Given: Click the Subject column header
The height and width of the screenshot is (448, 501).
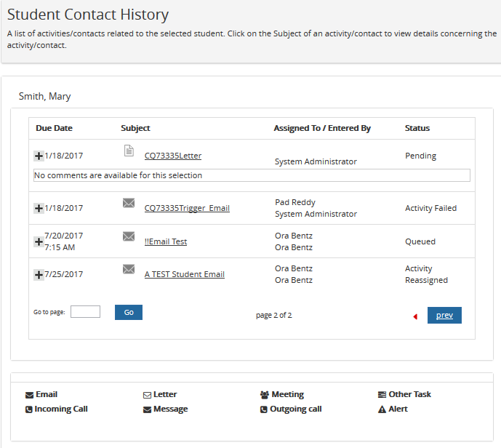Looking at the screenshot, I should (135, 128).
